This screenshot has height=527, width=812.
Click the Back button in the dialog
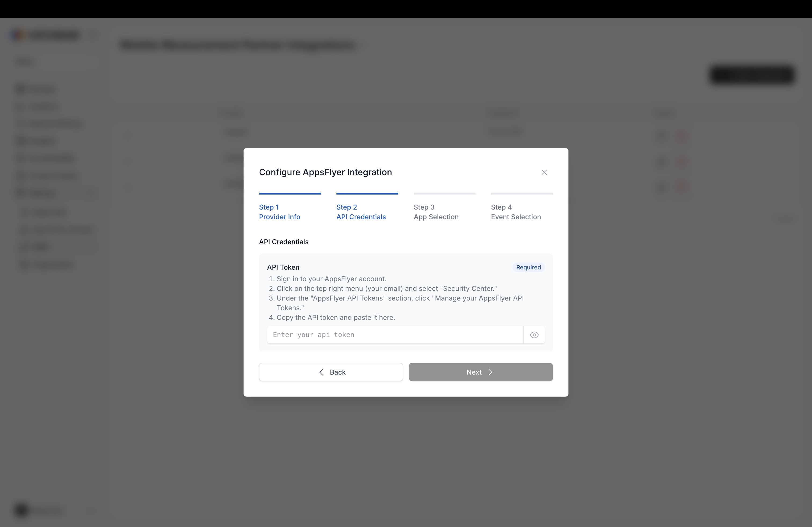point(331,372)
